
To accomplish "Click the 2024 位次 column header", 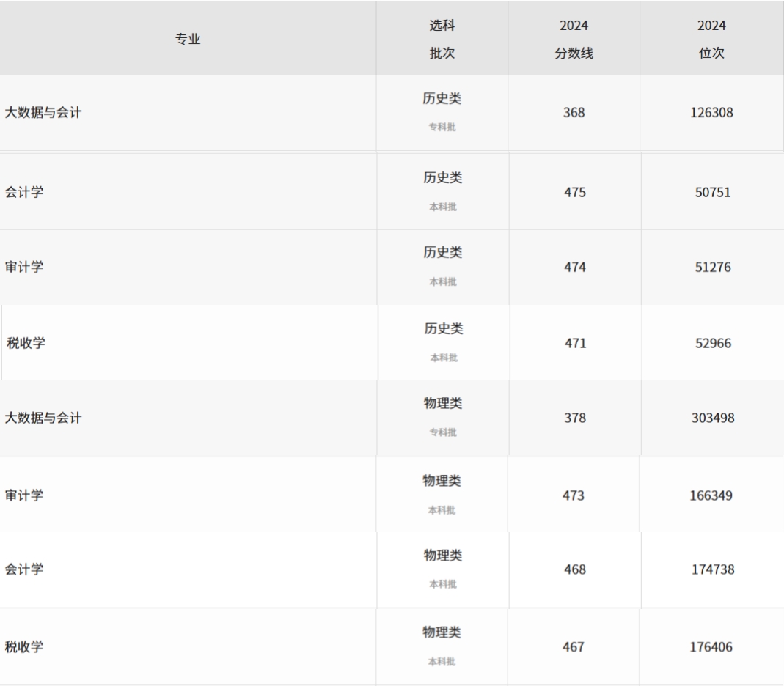I will [711, 38].
